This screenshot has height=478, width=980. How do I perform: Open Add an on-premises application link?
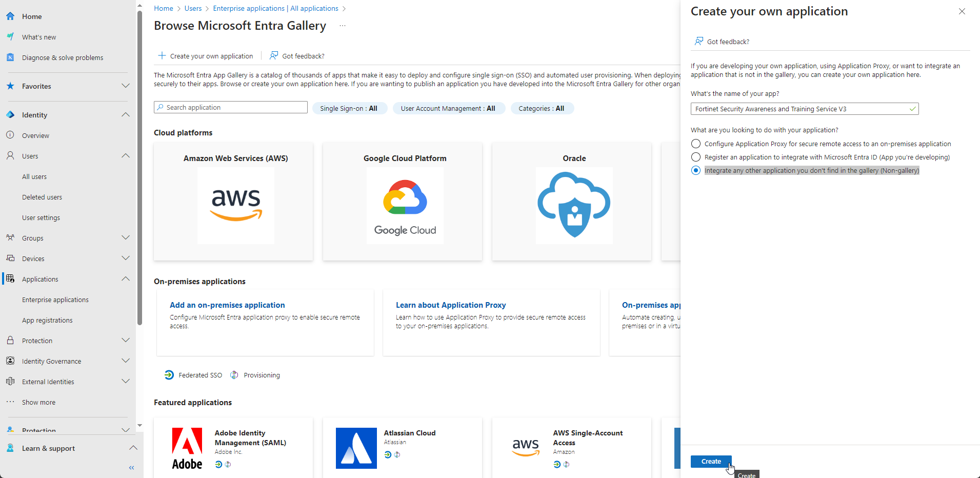(227, 305)
